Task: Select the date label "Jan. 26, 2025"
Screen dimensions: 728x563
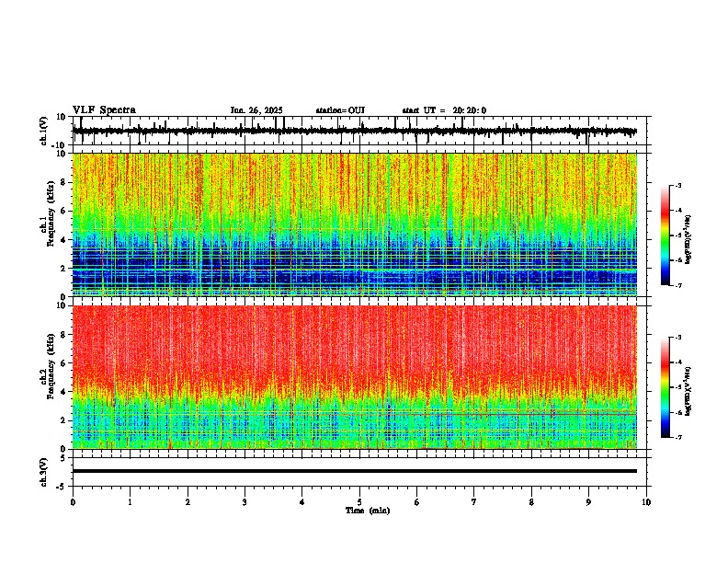Action: coord(256,110)
